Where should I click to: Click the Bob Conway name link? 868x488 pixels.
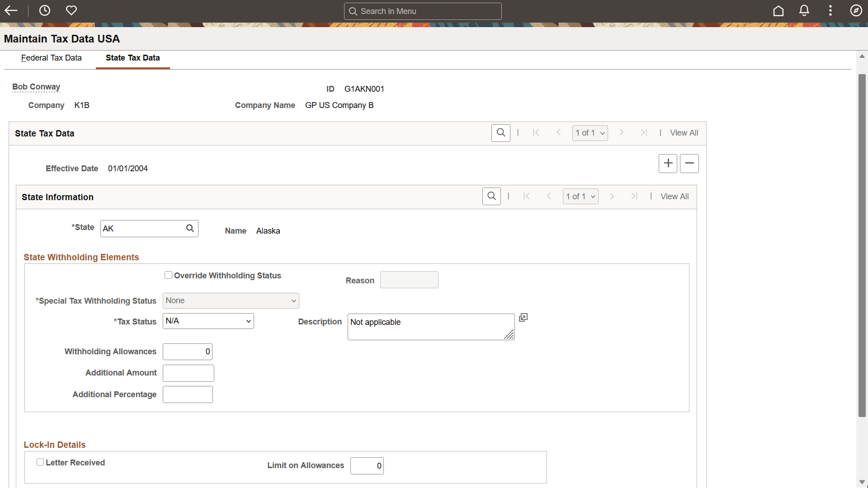pos(36,87)
